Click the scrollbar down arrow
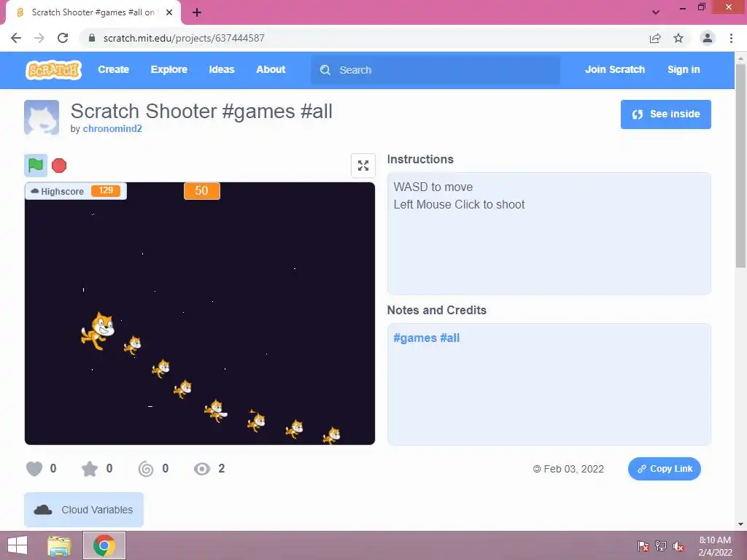 click(x=740, y=524)
